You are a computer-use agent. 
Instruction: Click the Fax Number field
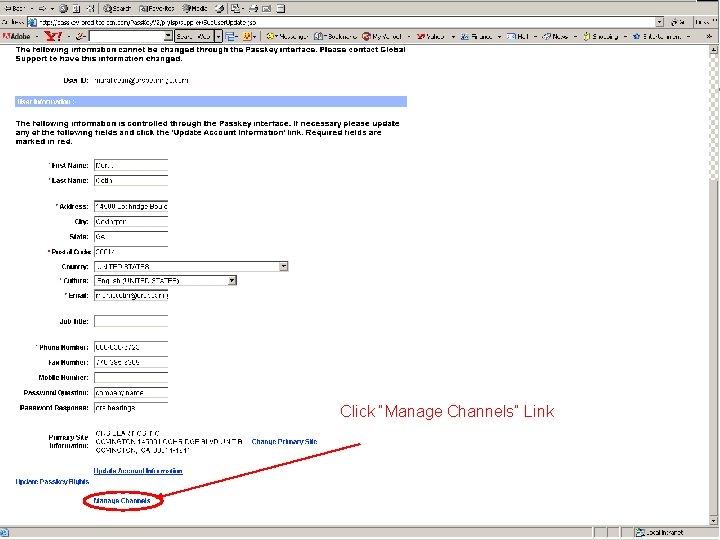pos(131,362)
